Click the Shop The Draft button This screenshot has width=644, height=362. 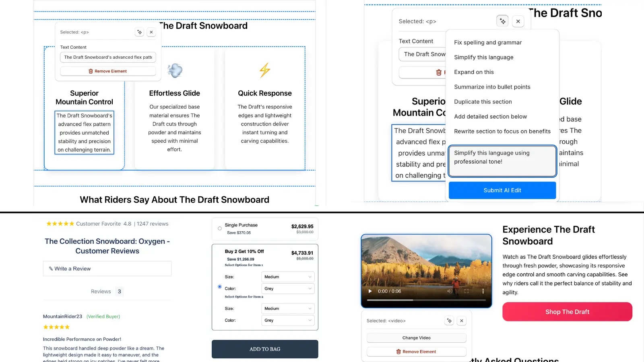point(567,312)
